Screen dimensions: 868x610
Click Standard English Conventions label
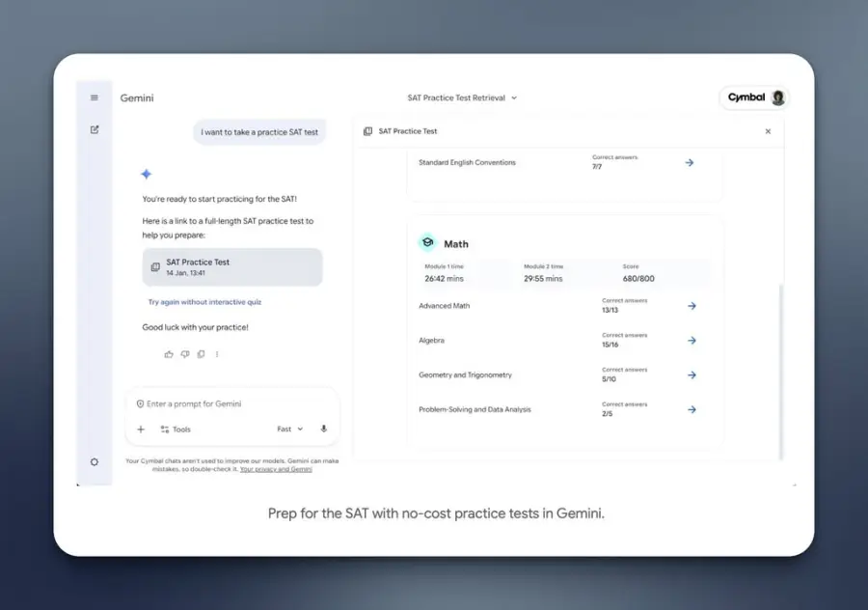[x=467, y=162]
